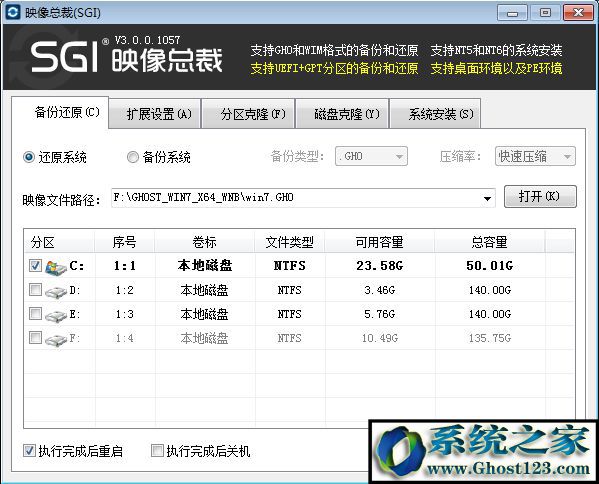Select the 1:2 sequence cell

pyautogui.click(x=125, y=290)
